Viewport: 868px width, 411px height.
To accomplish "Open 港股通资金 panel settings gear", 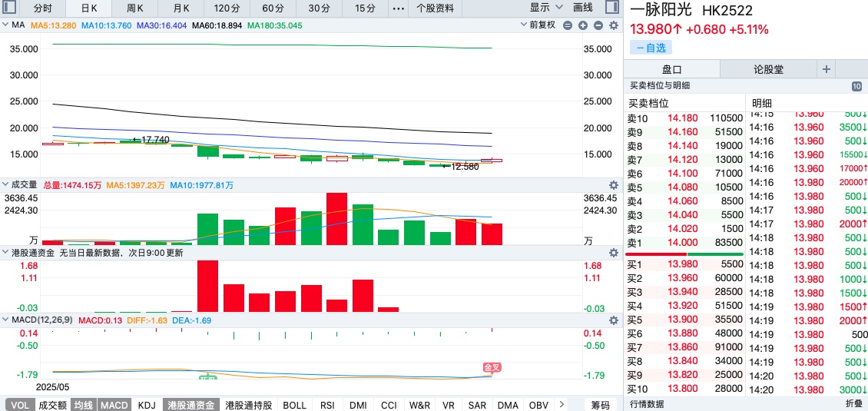I will [613, 253].
